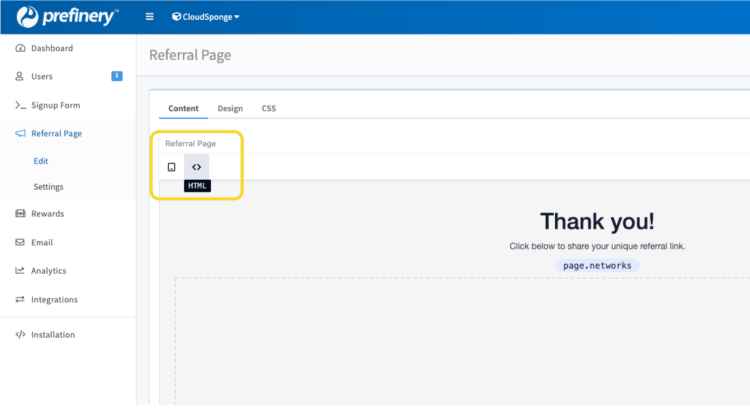The height and width of the screenshot is (410, 750).
Task: Select Edit under Referral Page
Action: tap(40, 161)
